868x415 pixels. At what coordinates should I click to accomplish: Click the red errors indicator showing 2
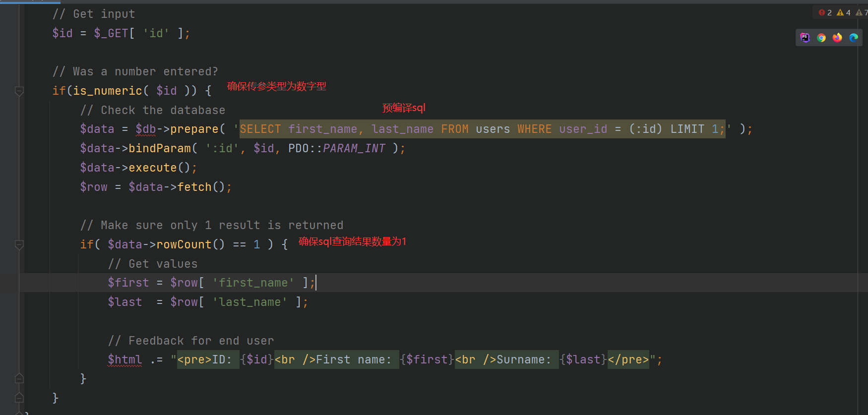point(825,12)
